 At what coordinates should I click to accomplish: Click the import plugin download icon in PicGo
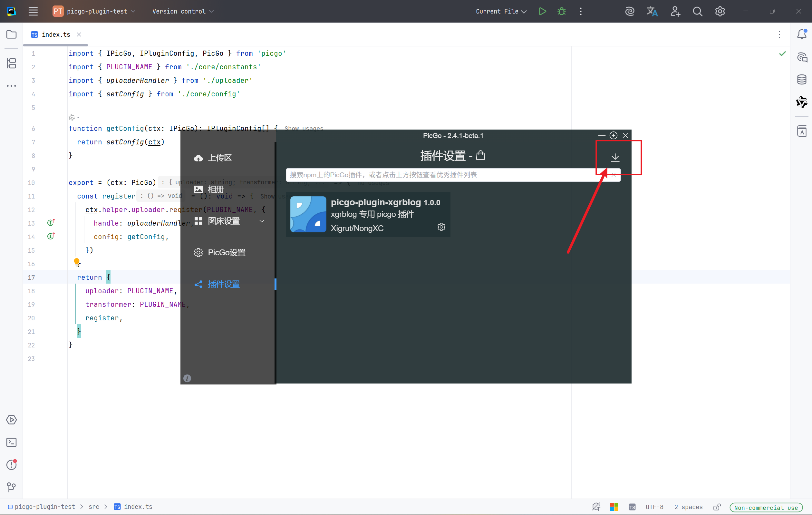pos(615,158)
